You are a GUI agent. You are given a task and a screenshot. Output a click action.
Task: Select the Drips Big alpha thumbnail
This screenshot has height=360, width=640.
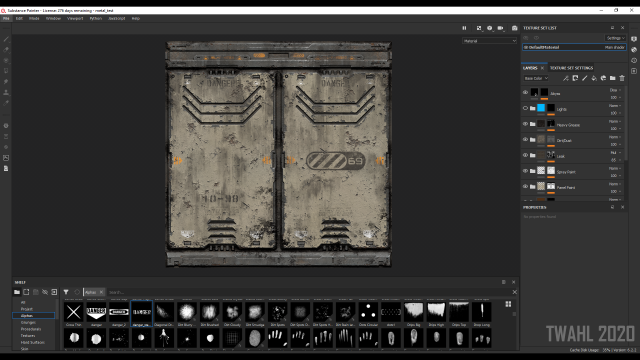tap(413, 313)
